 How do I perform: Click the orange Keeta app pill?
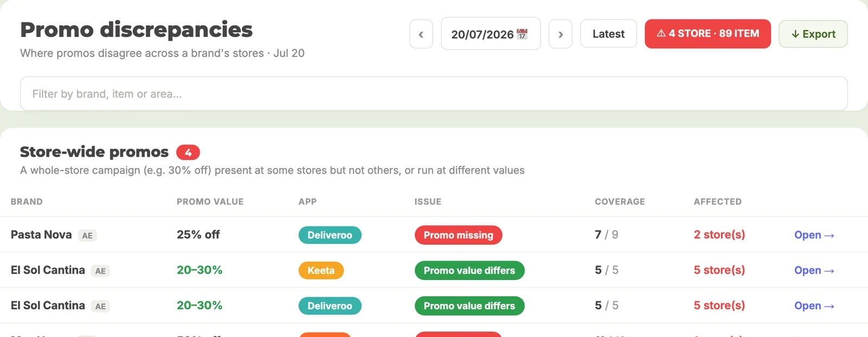pyautogui.click(x=321, y=270)
